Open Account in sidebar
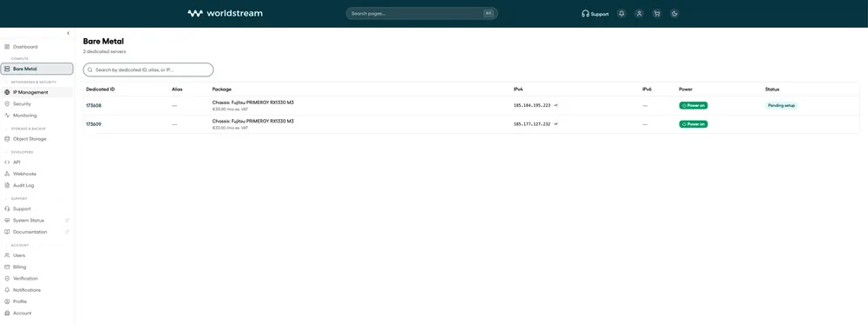 pyautogui.click(x=36, y=313)
